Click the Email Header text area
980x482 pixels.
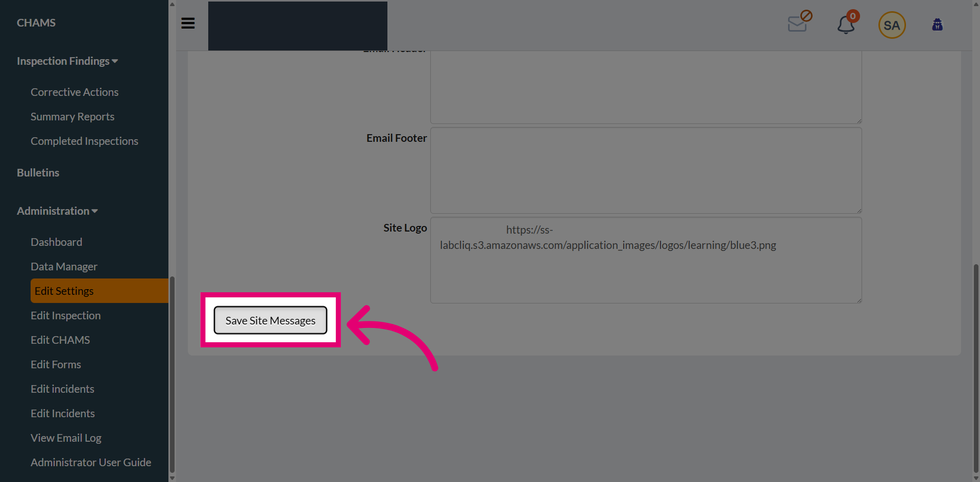click(646, 87)
